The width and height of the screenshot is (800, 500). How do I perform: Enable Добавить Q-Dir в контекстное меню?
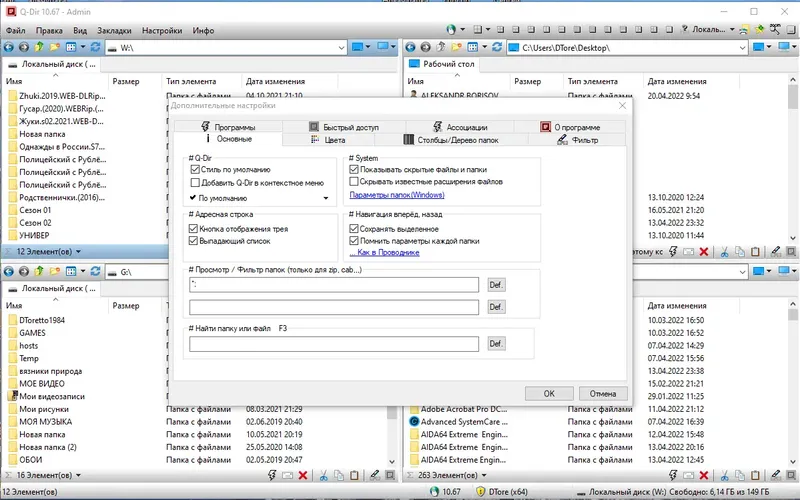tap(194, 183)
